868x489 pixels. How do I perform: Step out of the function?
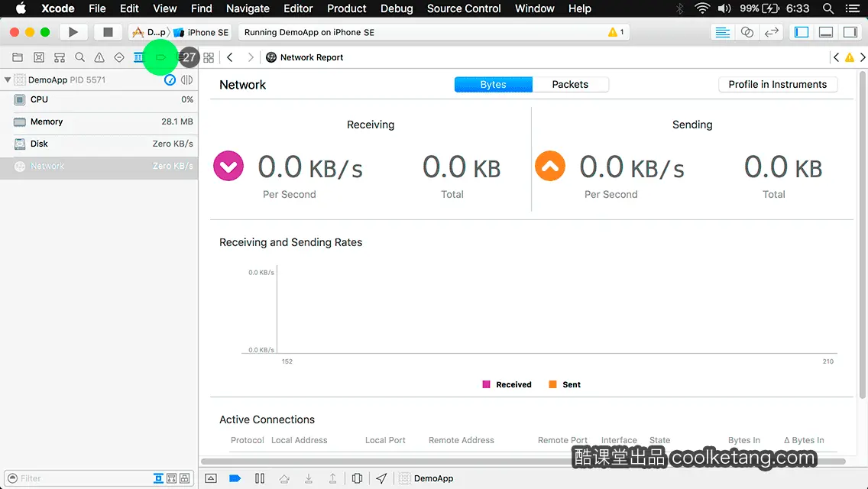tap(332, 478)
